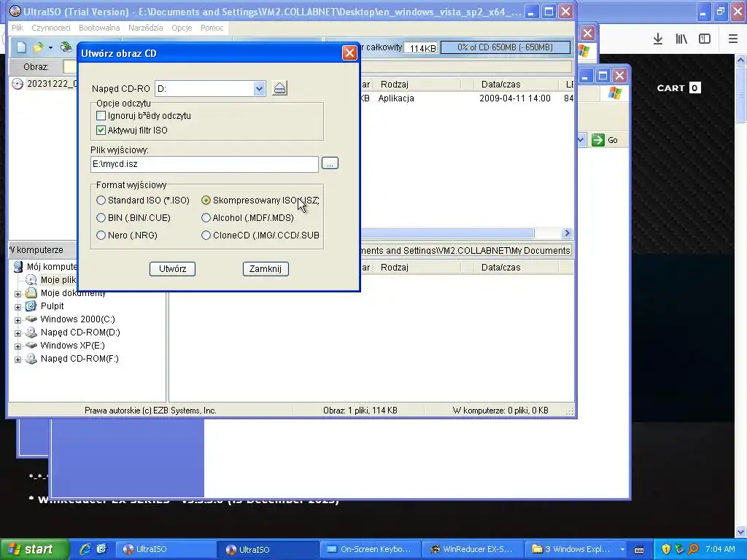The width and height of the screenshot is (747, 560).
Task: Switch to WinReducer EX-S taskbar item
Action: pyautogui.click(x=472, y=549)
